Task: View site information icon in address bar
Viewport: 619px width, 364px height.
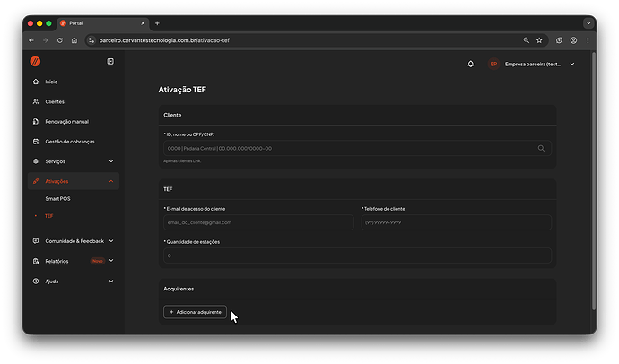Action: [92, 40]
